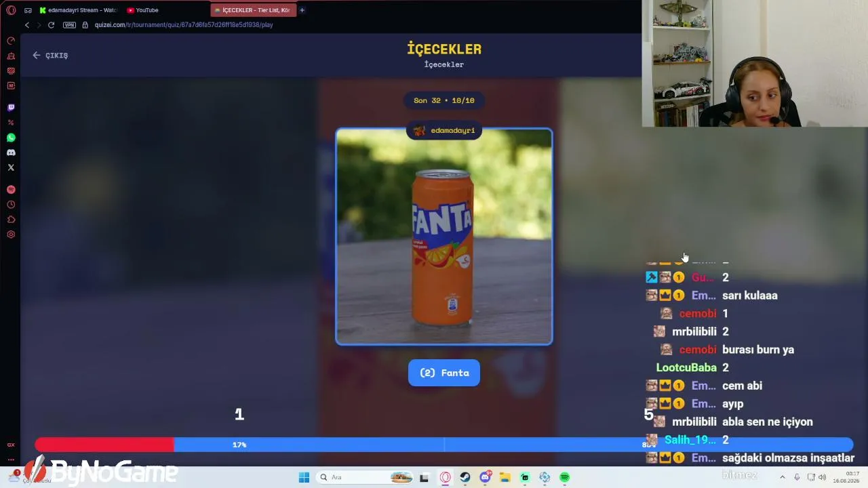Click the 'Son 32 • 10/16' round indicator
Screen dimensions: 868x488
[x=444, y=100]
